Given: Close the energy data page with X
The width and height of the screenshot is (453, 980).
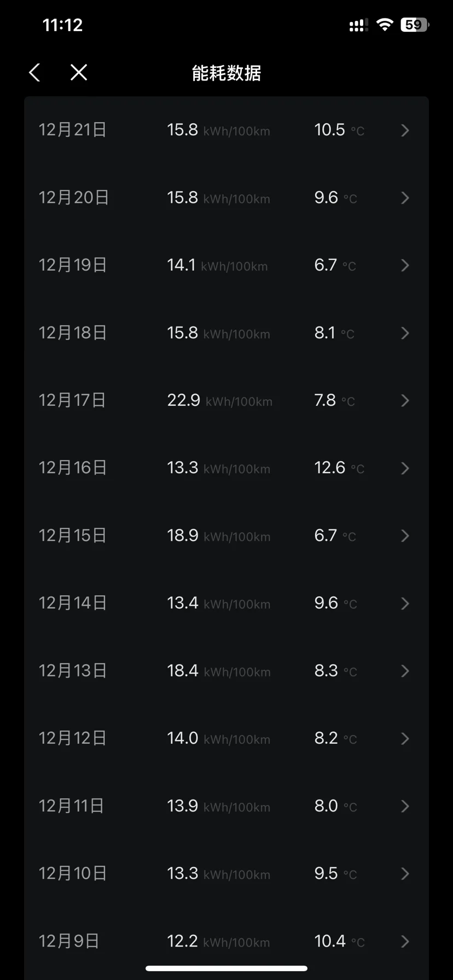Looking at the screenshot, I should click(79, 72).
